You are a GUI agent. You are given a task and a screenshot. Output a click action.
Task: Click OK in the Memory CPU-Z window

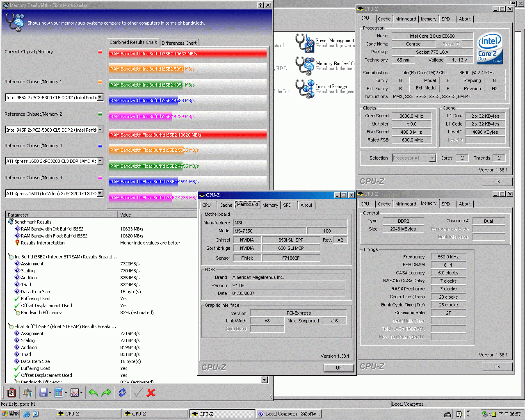point(497,367)
